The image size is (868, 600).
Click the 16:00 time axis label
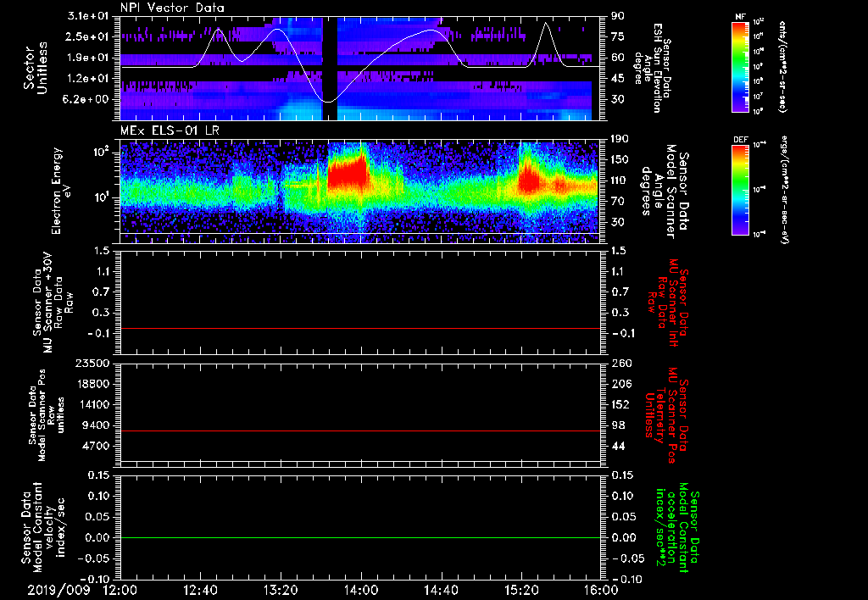point(601,590)
